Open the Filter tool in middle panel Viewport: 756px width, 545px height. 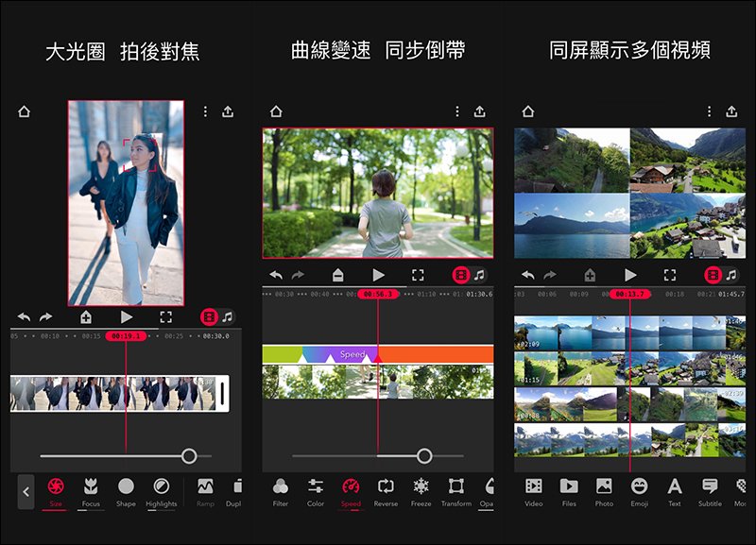(281, 488)
